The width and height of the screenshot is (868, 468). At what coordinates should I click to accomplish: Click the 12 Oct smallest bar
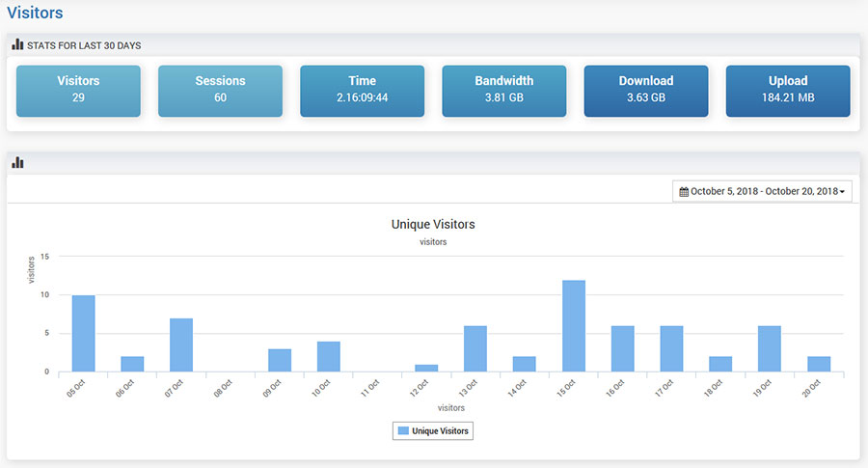(426, 368)
